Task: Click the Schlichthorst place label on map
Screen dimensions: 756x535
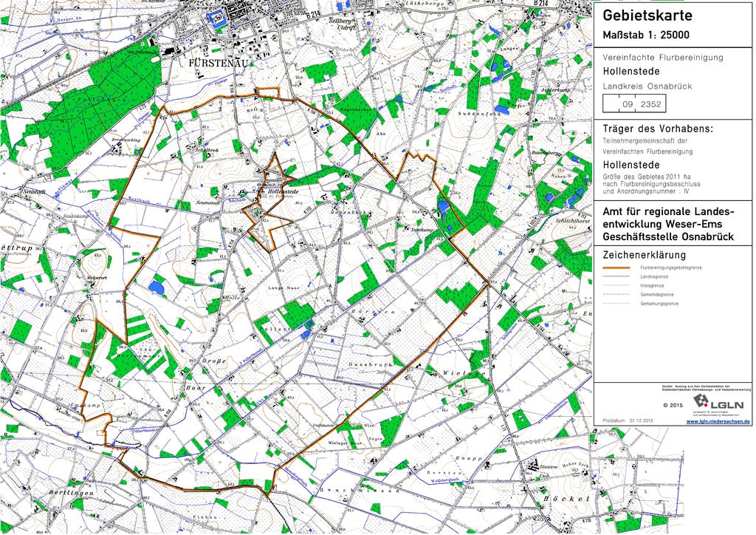Action: point(572,219)
